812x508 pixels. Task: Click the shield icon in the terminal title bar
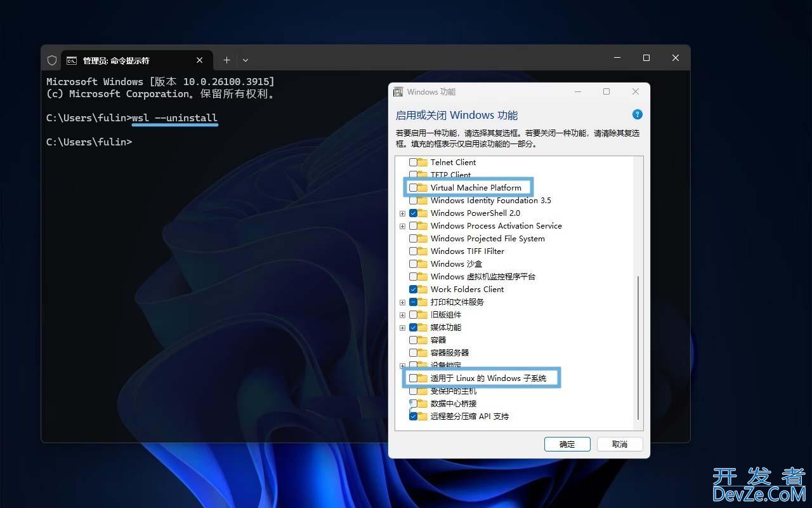pos(52,60)
